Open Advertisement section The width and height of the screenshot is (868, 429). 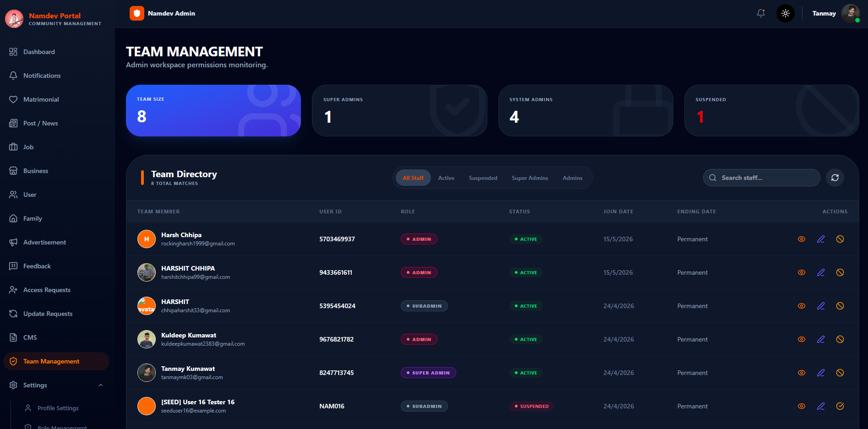point(56,242)
